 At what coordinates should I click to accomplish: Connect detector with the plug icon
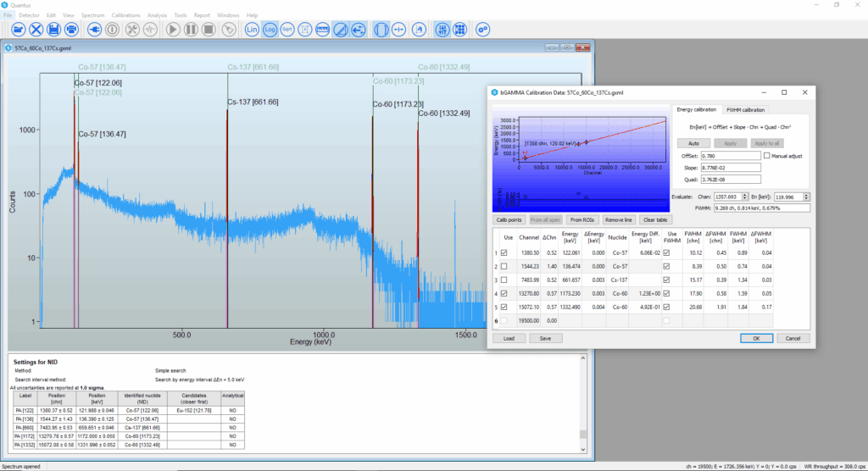click(x=95, y=30)
